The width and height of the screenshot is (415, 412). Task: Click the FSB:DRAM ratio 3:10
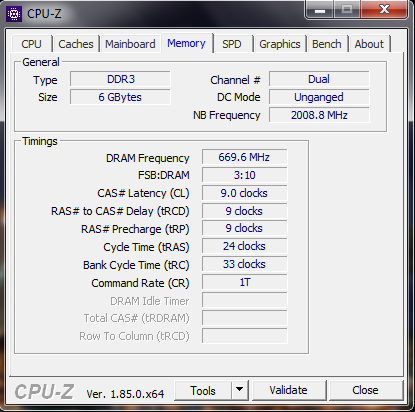tap(244, 175)
